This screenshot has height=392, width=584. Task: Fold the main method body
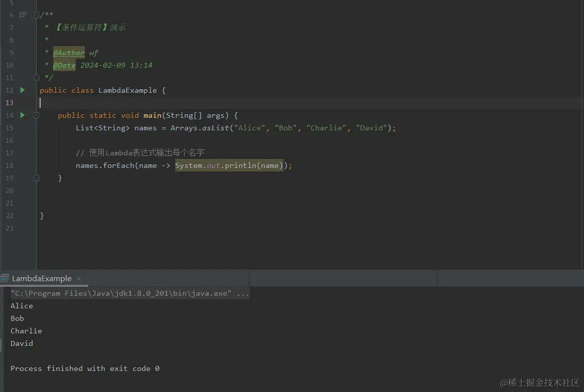click(36, 115)
